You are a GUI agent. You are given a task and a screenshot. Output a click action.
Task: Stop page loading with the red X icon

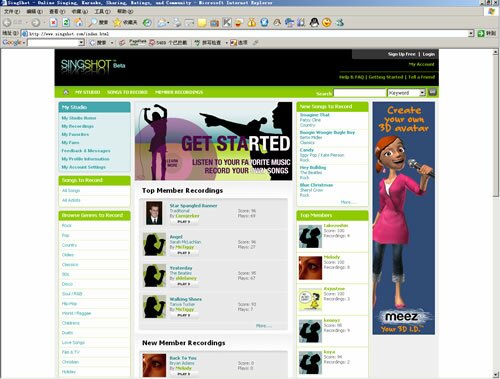point(53,23)
